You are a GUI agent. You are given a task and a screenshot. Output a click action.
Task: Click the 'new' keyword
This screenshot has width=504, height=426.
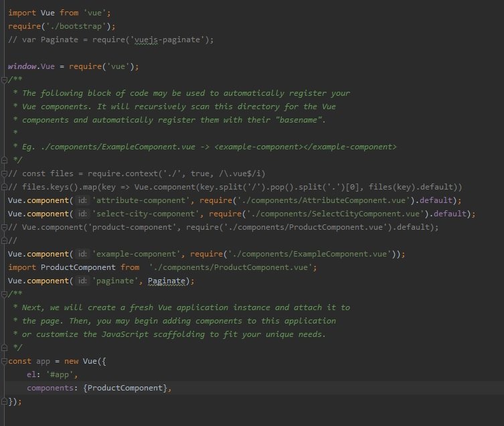72,361
